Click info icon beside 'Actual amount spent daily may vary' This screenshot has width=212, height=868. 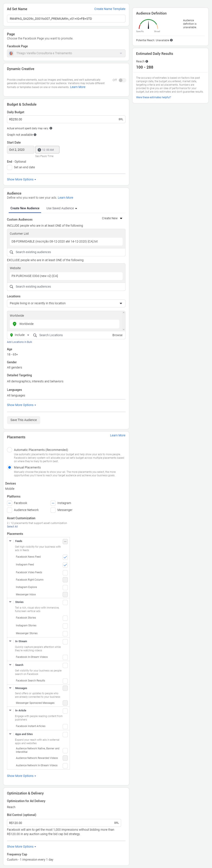[51, 128]
